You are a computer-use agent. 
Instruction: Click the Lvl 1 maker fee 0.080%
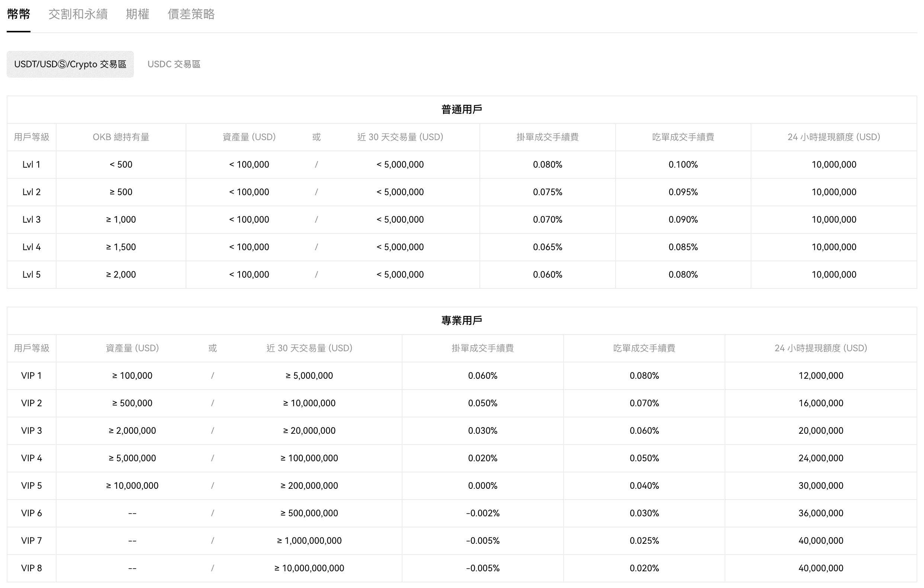(x=548, y=164)
